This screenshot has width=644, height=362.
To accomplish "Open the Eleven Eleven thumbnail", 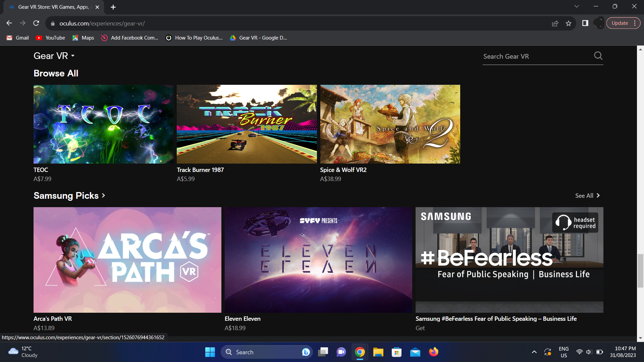I will (x=318, y=260).
